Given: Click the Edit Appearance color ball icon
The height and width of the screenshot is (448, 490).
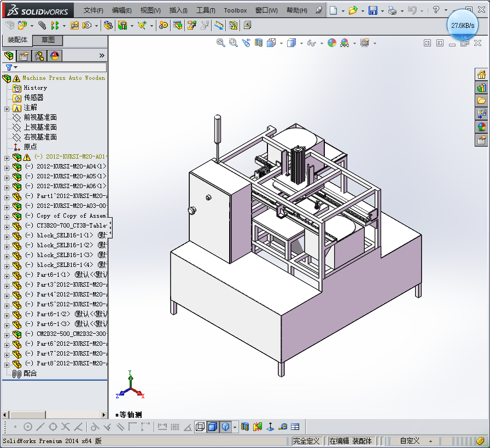Looking at the screenshot, I should 332,43.
